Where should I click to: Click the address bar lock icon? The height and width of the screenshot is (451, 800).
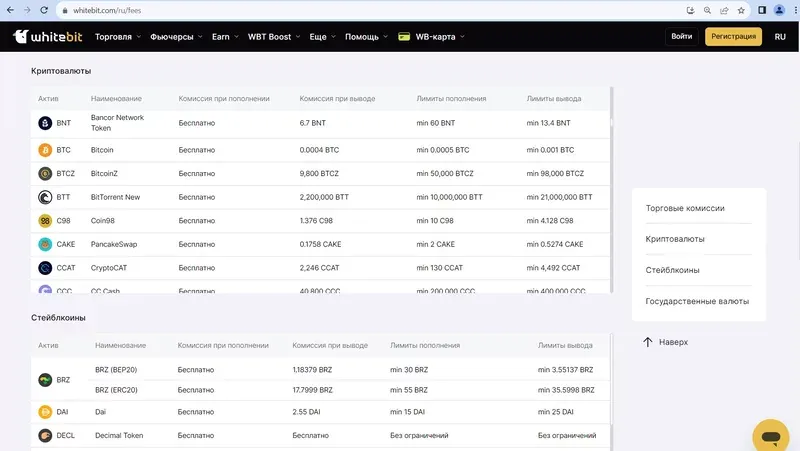(x=65, y=10)
